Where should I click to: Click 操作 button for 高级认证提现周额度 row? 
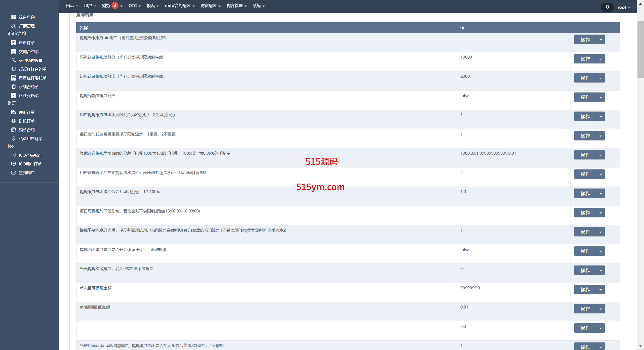tap(585, 59)
